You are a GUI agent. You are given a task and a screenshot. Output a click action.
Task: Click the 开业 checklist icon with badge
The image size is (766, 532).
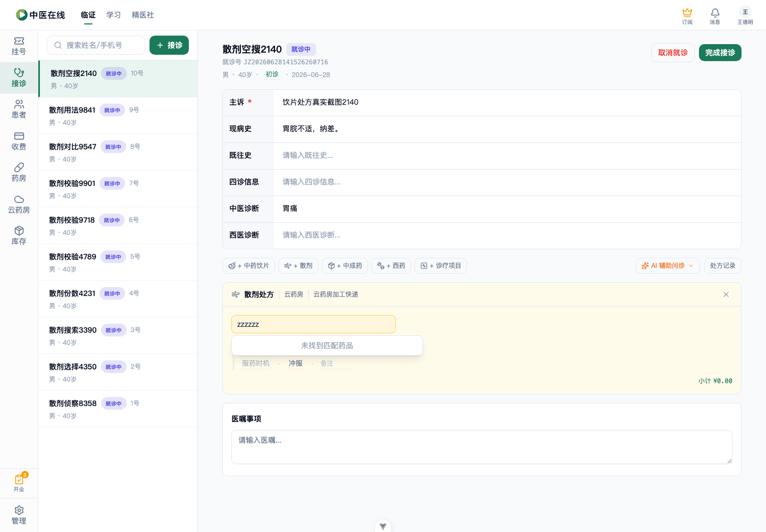[x=19, y=483]
